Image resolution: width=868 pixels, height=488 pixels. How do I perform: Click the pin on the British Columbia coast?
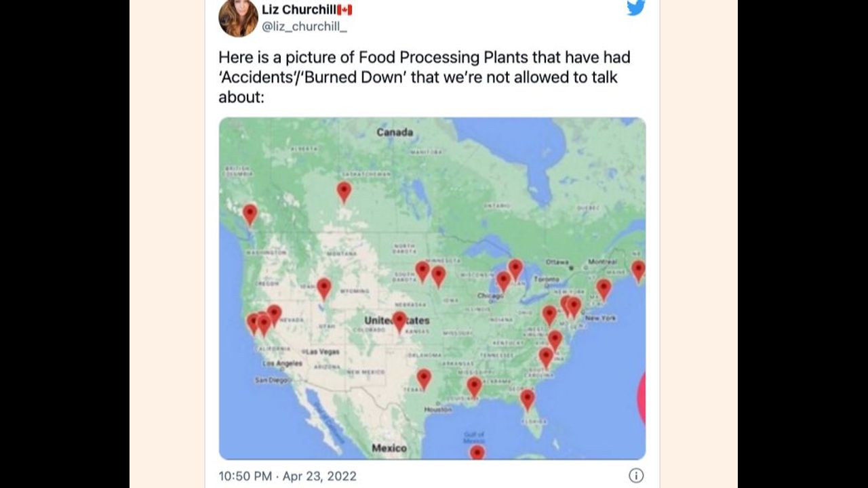250,213
